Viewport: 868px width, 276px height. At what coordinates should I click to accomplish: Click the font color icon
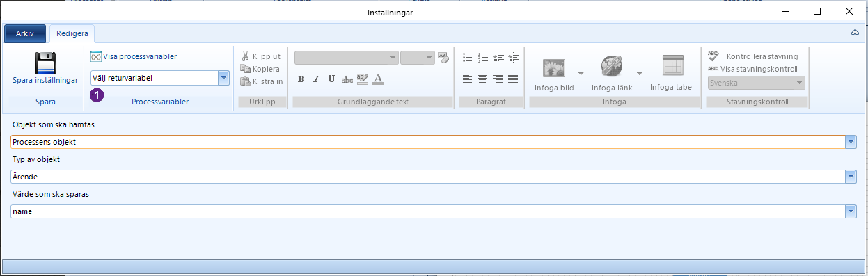378,79
